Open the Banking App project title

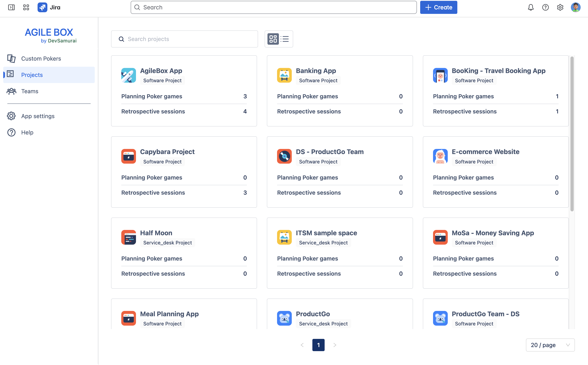tap(316, 71)
